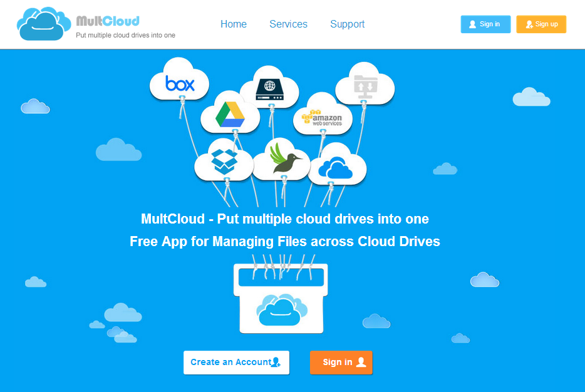The width and height of the screenshot is (585, 392).
Task: Click the orange Sign up header button
Action: point(541,24)
